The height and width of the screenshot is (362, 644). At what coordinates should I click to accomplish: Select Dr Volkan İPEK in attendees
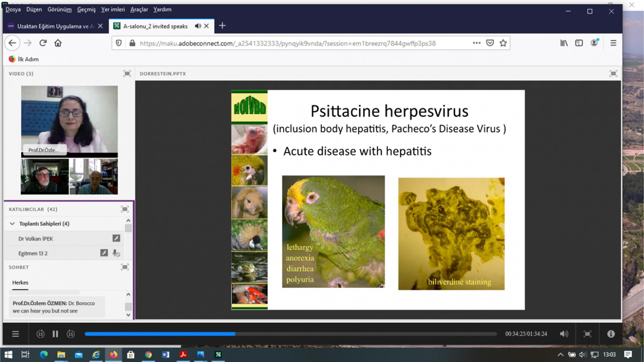36,238
